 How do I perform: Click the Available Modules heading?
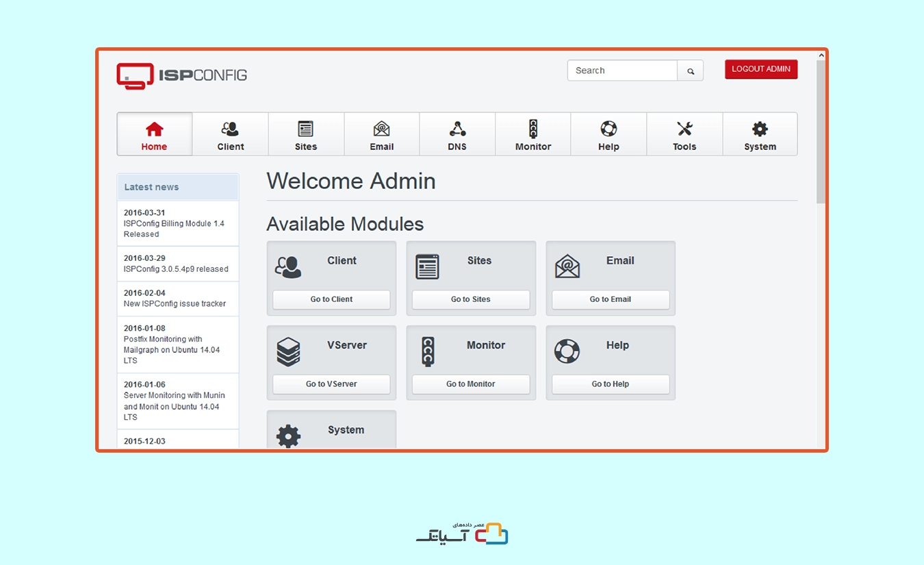tap(345, 224)
